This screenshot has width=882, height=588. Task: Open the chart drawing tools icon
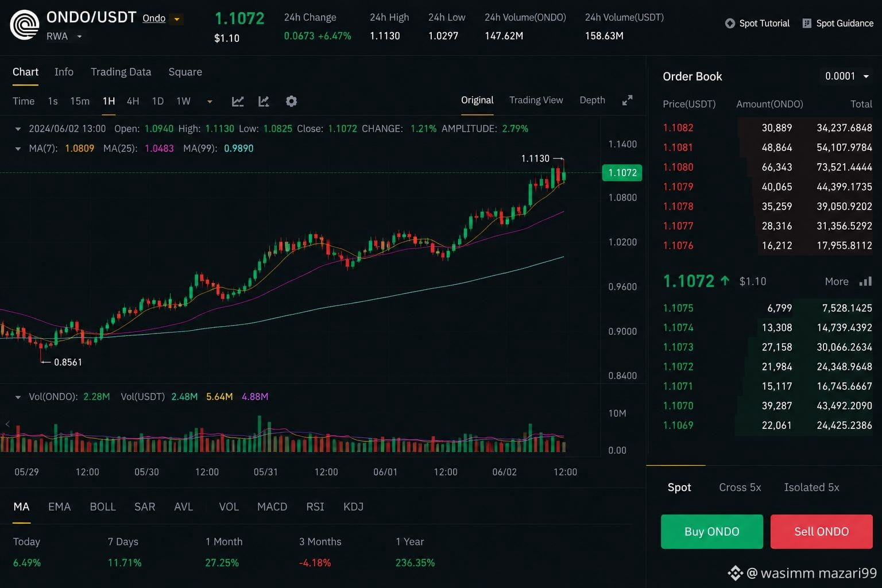264,101
